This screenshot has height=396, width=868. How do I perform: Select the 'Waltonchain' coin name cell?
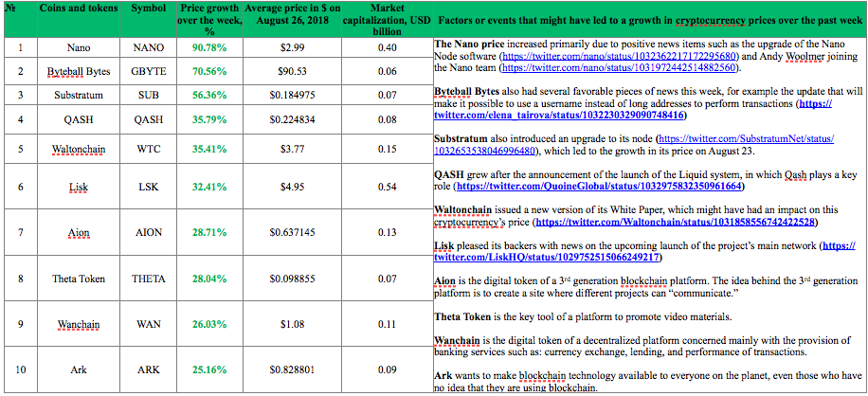[79, 149]
